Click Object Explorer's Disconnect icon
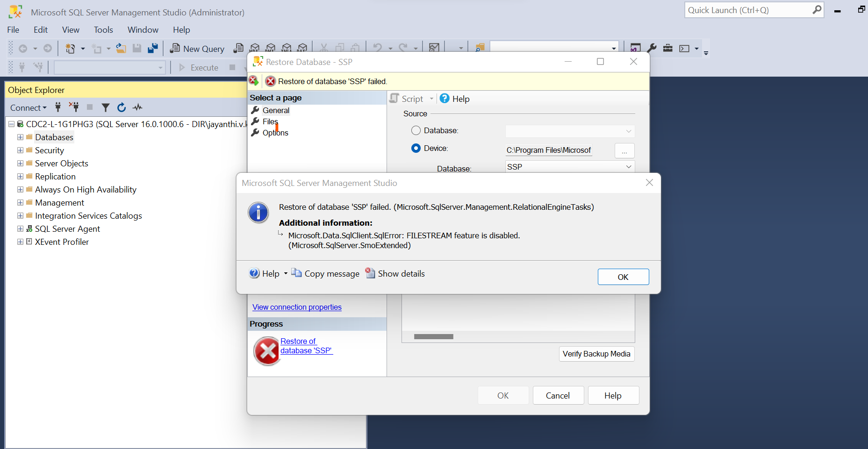Screen dimensions: 868x449 point(74,107)
